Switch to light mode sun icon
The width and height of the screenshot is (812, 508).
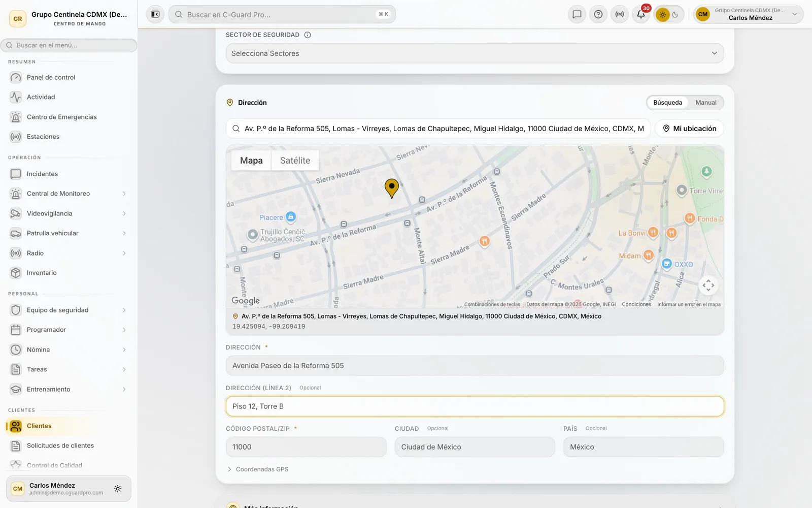tap(663, 15)
